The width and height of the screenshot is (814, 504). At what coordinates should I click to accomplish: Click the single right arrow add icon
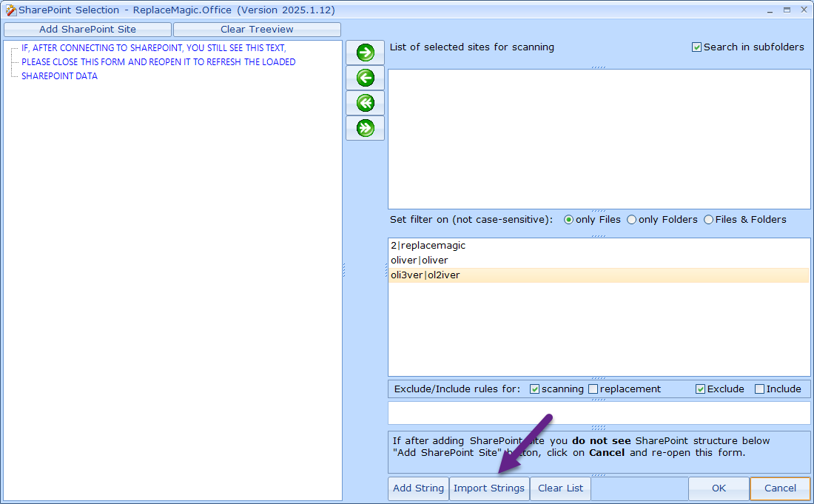coord(365,53)
